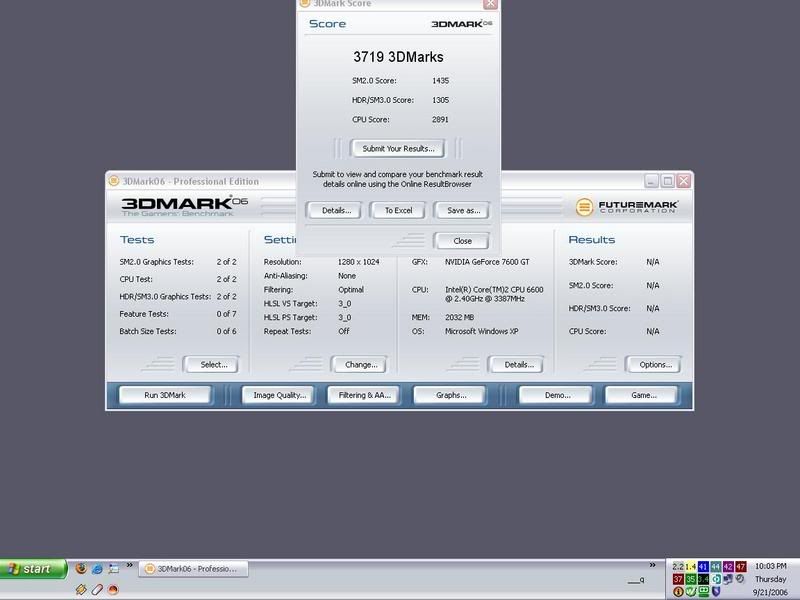Viewport: 800px width, 600px height.
Task: Open system Details in main 3DMark window
Action: coord(516,364)
